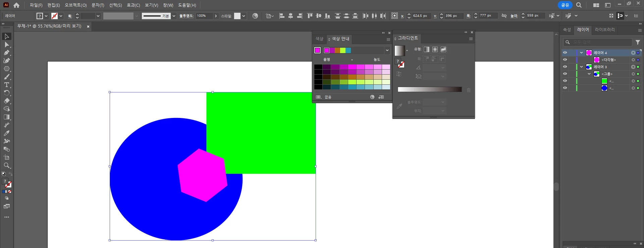644x248 pixels.
Task: Choose the radial gradient type
Action: [435, 49]
